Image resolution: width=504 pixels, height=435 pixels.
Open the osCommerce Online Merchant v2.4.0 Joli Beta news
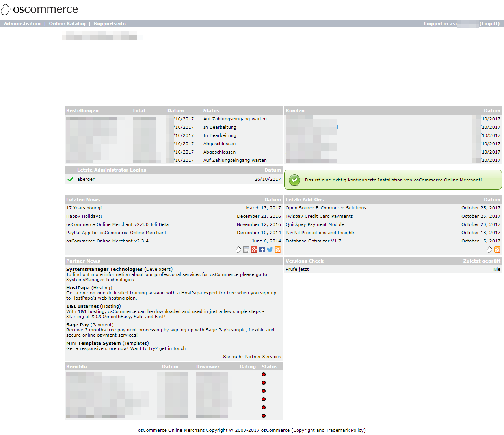(117, 224)
